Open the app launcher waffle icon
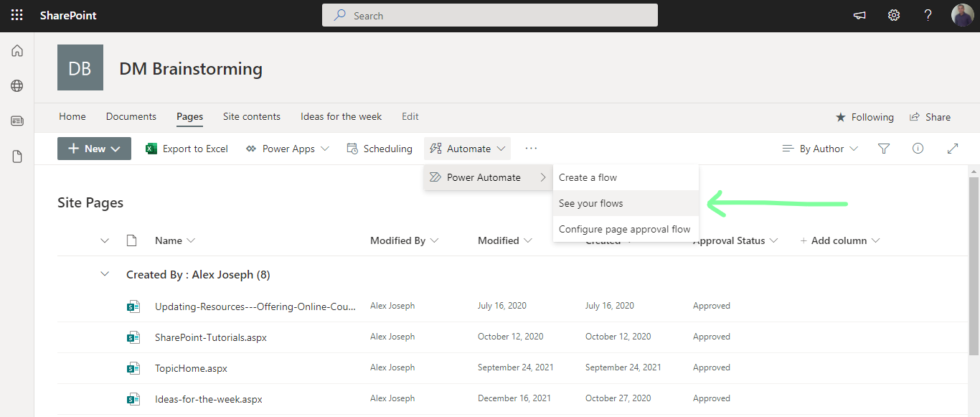980x417 pixels. tap(17, 15)
